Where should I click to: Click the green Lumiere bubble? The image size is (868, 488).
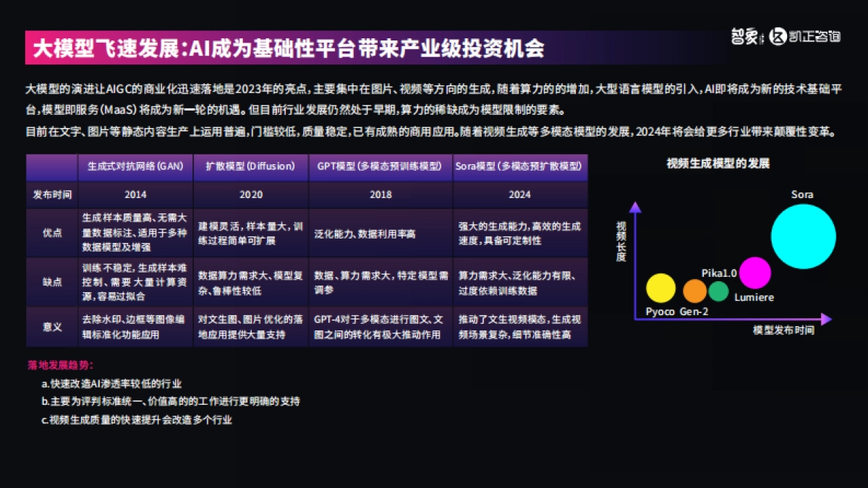click(718, 291)
